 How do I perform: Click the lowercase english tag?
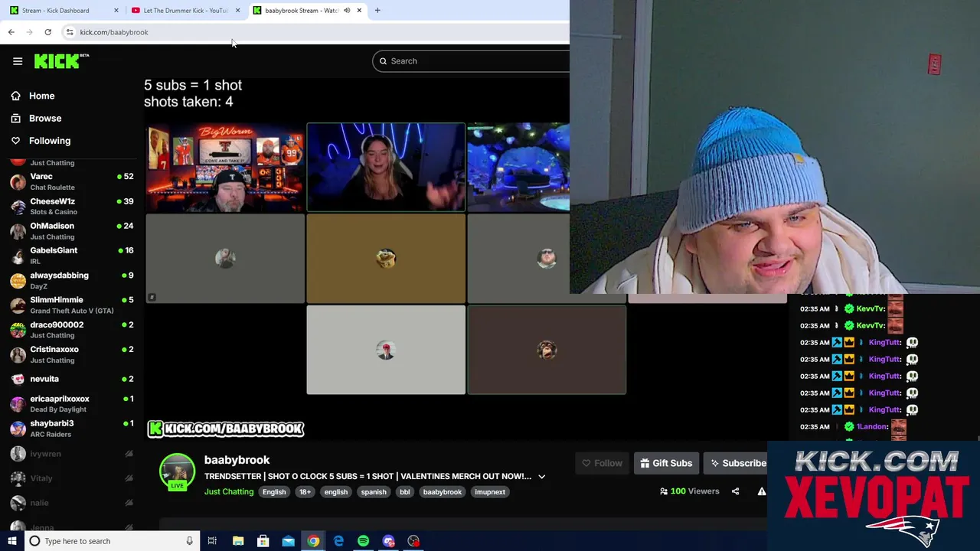pyautogui.click(x=335, y=492)
